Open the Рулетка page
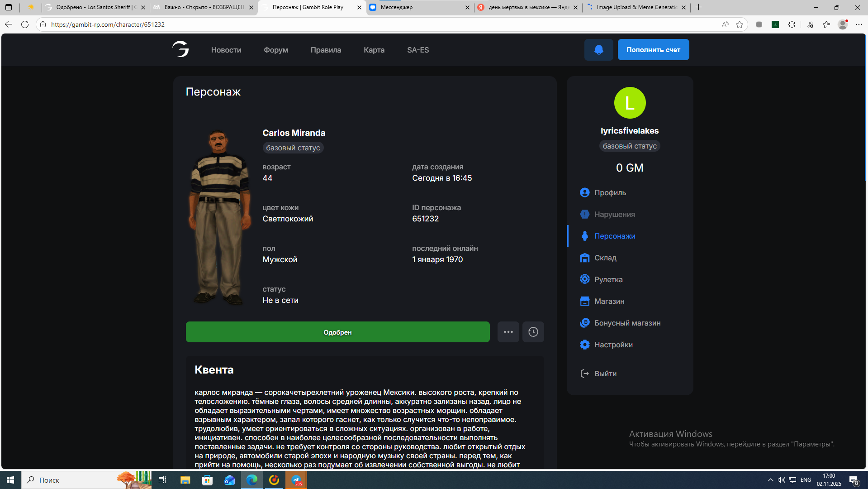Image resolution: width=868 pixels, height=489 pixels. click(x=608, y=279)
